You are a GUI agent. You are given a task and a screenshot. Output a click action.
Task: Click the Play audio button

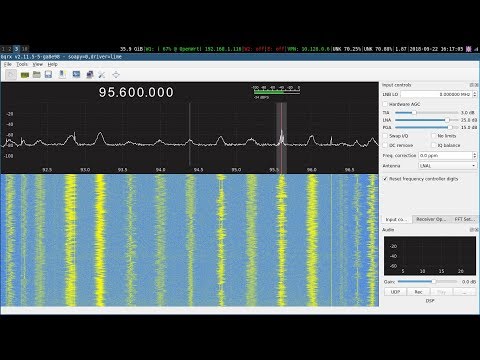[441, 292]
